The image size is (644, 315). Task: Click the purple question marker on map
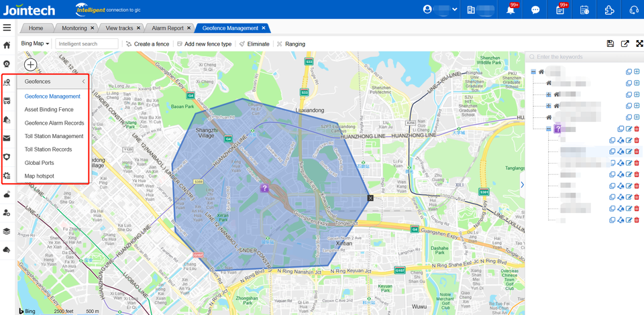point(264,188)
